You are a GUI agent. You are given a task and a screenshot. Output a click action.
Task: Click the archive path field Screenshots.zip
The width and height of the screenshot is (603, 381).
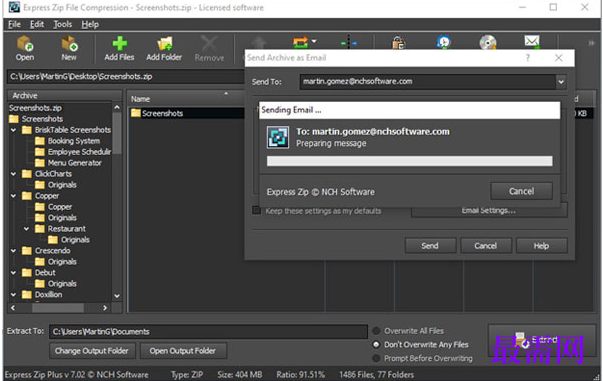(x=125, y=77)
